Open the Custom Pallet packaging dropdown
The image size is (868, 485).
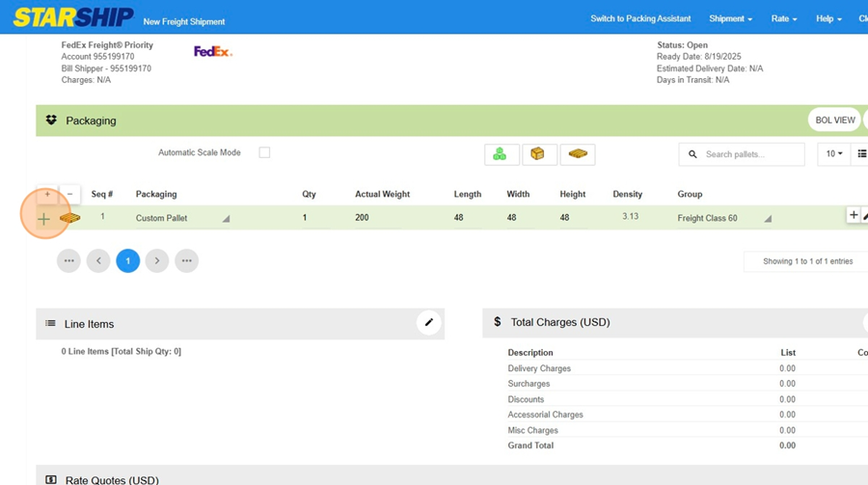click(x=226, y=219)
